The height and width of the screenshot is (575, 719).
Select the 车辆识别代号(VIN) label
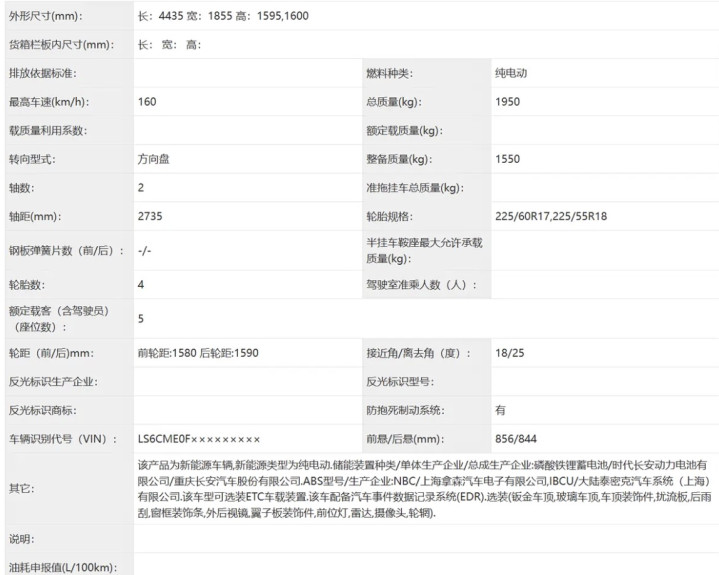[x=63, y=439]
